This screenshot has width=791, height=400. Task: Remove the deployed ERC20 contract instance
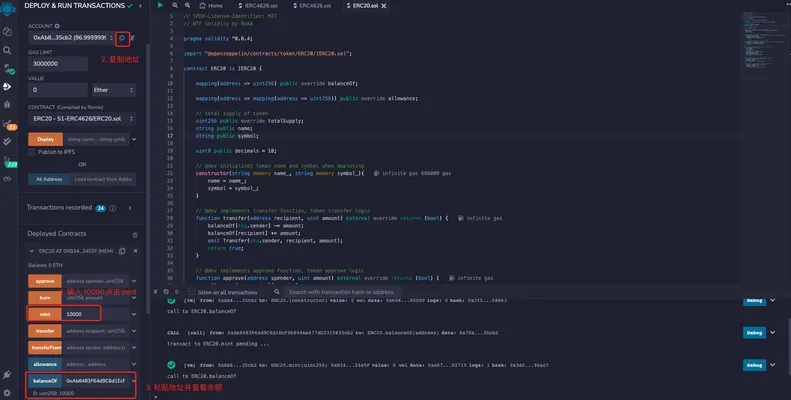point(135,251)
